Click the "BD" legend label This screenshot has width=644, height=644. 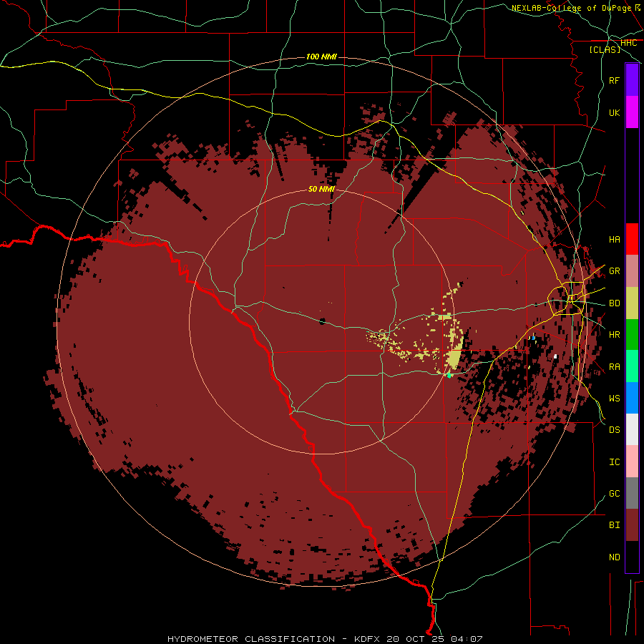click(614, 303)
